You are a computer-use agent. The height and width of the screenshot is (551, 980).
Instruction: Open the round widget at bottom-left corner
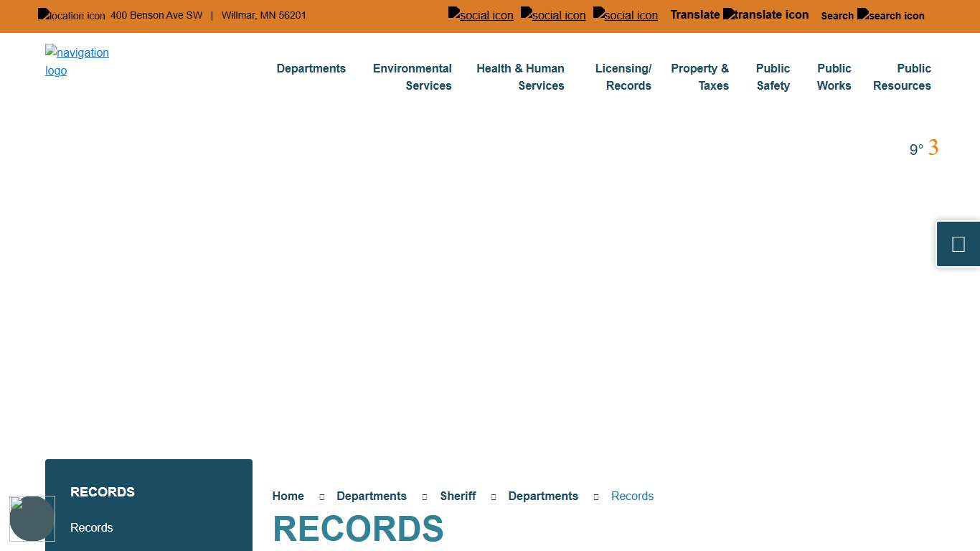32,518
